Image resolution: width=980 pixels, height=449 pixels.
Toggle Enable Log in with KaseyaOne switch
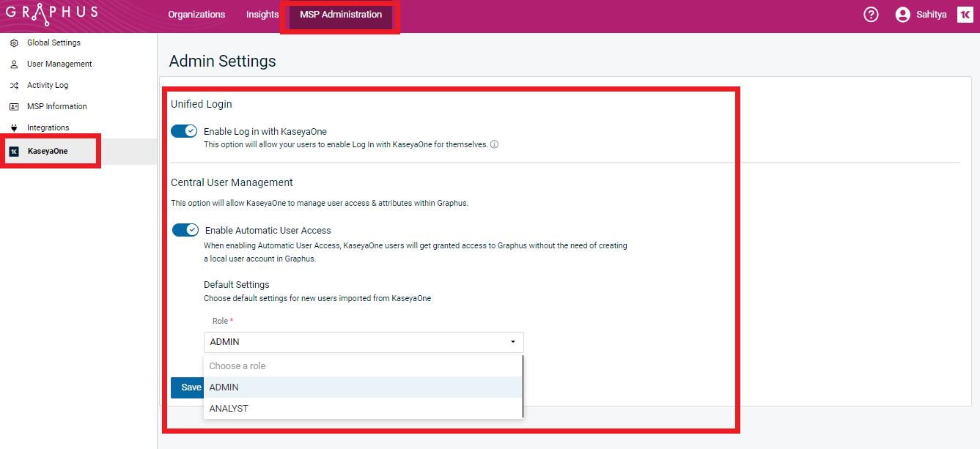pyautogui.click(x=184, y=131)
